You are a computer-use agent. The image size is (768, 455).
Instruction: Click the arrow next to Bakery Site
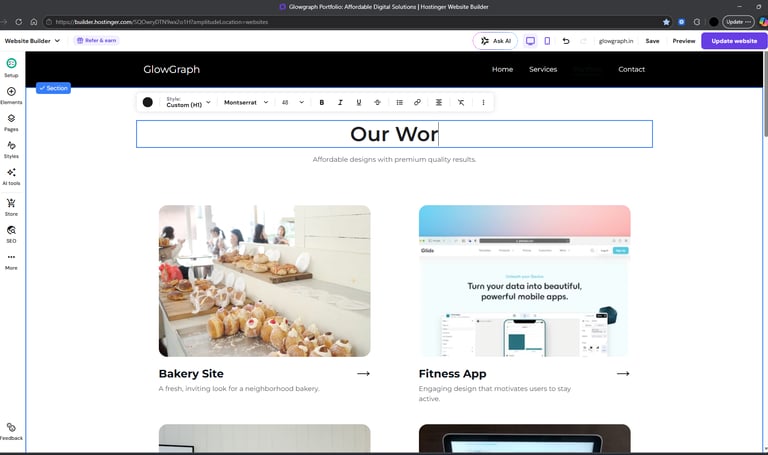363,374
